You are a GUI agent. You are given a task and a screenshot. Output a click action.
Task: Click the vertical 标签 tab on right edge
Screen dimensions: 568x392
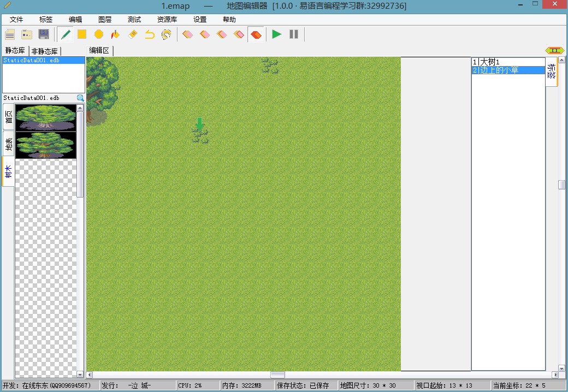[551, 72]
